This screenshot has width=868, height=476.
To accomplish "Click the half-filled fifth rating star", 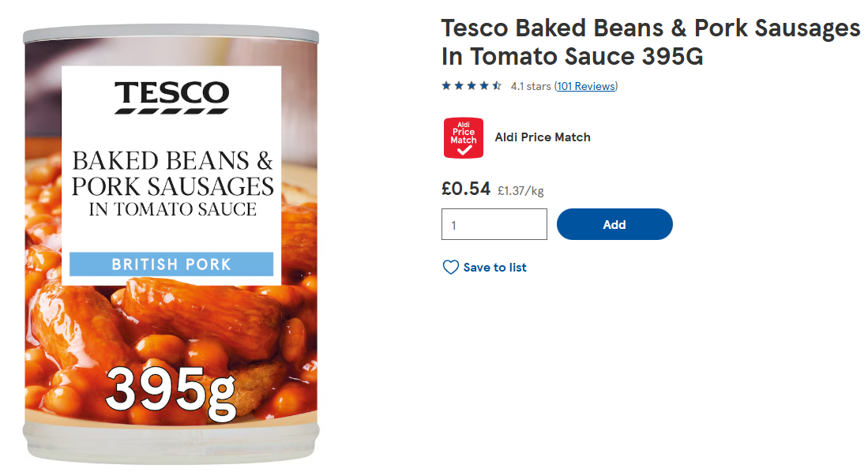I will [x=497, y=86].
